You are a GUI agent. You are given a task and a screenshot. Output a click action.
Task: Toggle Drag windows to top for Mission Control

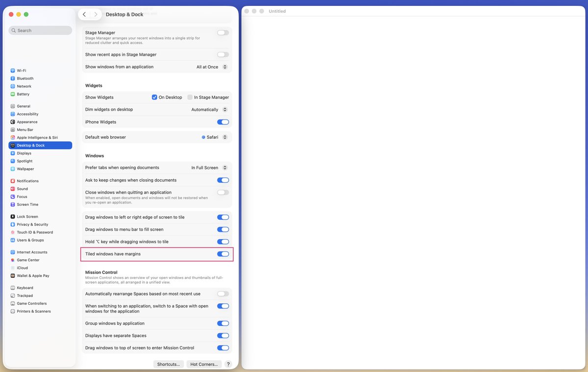coord(223,348)
